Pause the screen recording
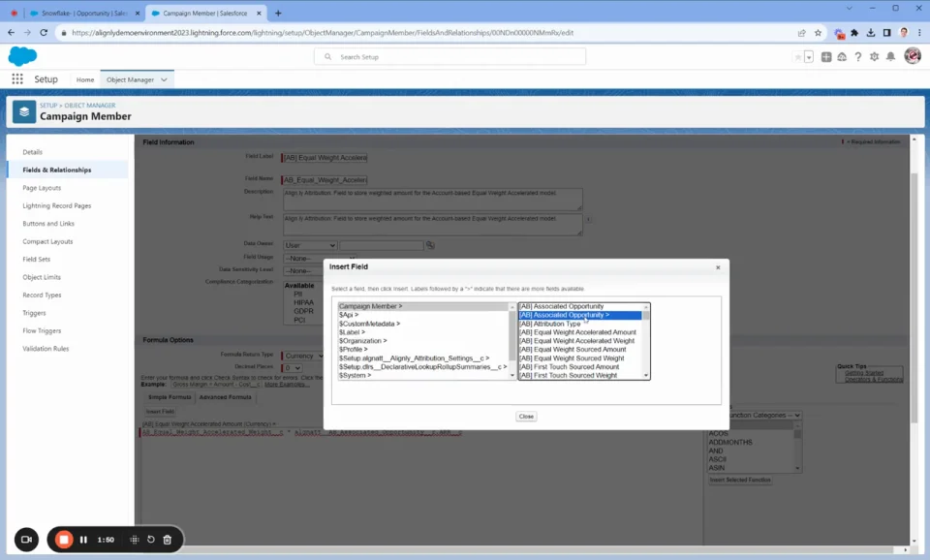930x560 pixels. click(x=83, y=540)
